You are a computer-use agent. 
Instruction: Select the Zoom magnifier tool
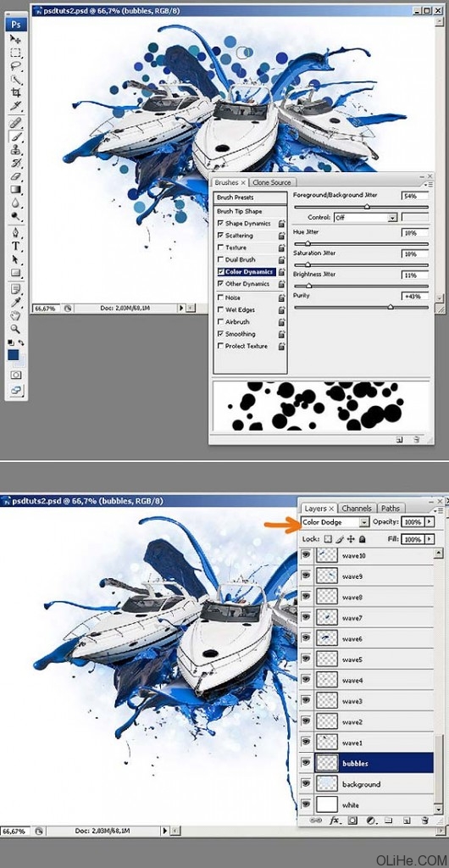pos(16,329)
